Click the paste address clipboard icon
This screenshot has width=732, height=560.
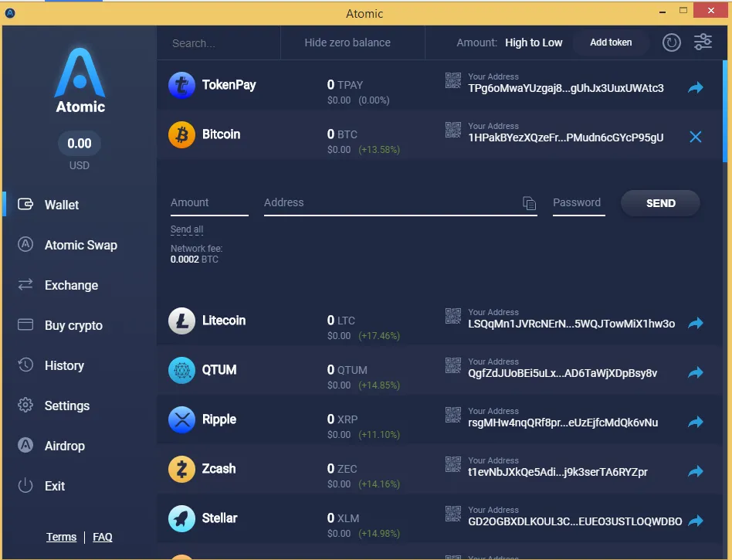pyautogui.click(x=529, y=203)
